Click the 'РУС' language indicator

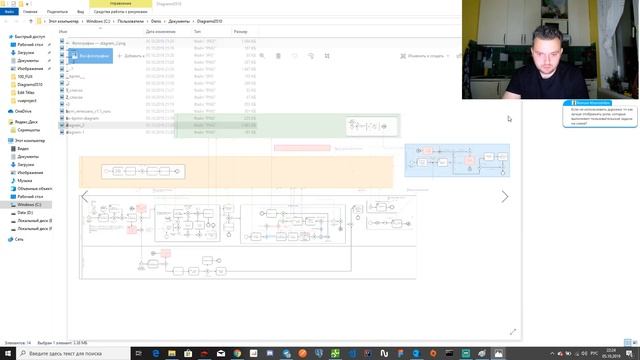pos(594,353)
